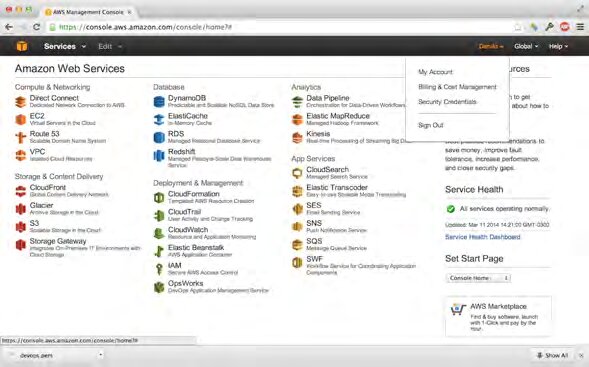Click the AWS cube logo icon
Image resolution: width=589 pixels, height=367 pixels.
point(22,46)
